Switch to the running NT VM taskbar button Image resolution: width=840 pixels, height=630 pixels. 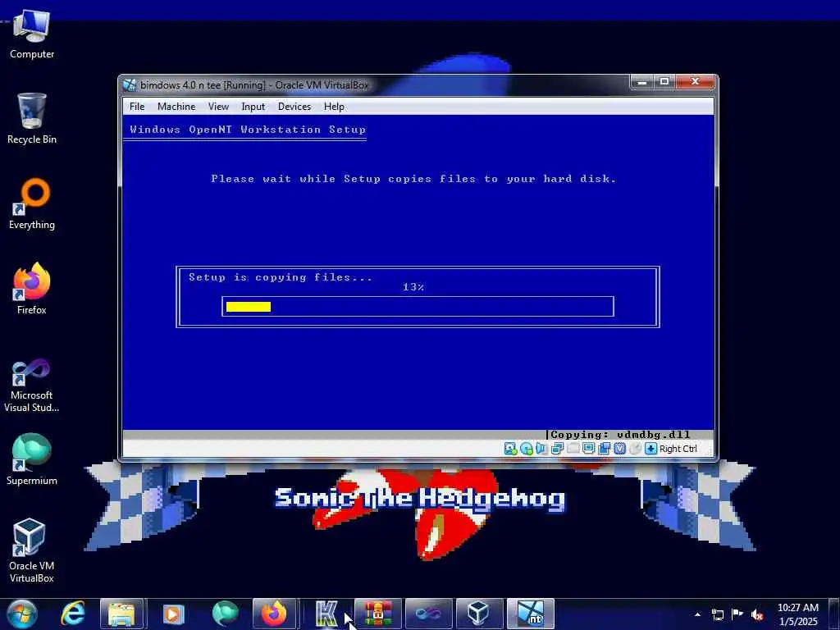click(x=531, y=614)
